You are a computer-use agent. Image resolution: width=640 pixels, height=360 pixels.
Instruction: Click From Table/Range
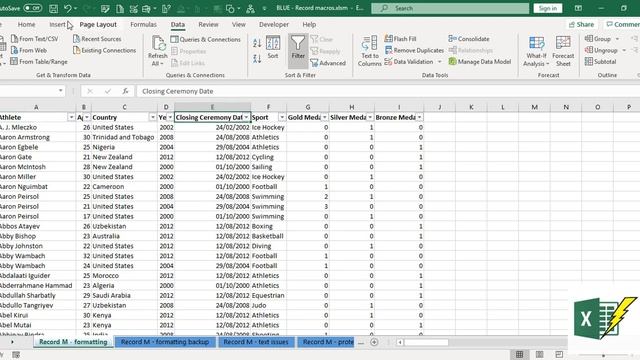[x=39, y=62]
